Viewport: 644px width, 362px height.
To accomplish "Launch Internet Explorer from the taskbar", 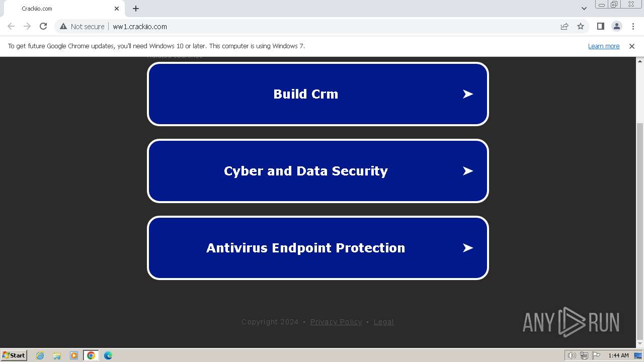I will 40,355.
